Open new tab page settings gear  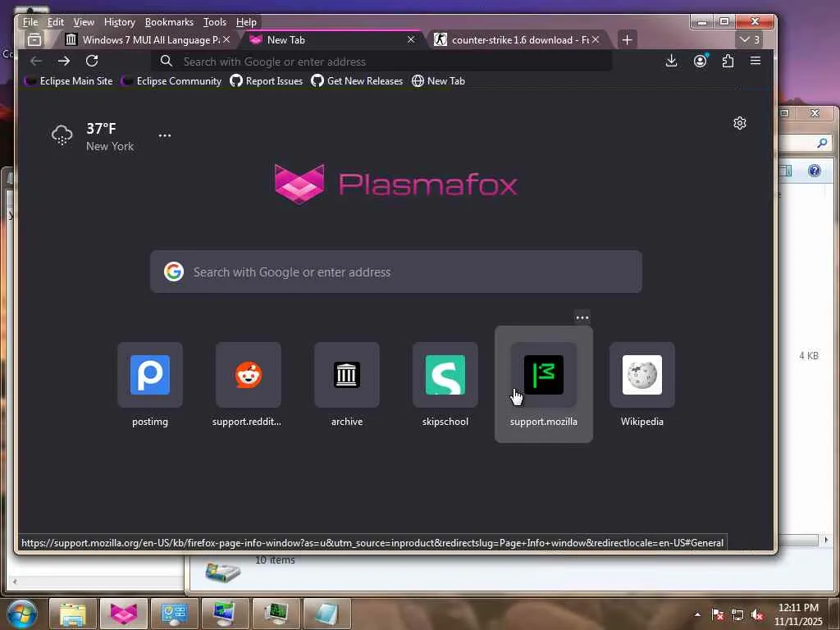740,123
